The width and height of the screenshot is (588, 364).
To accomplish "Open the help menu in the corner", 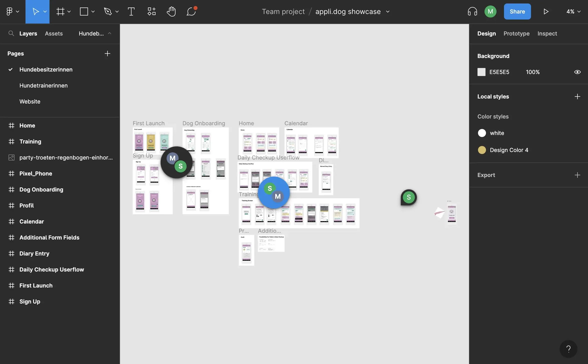I will pos(568,349).
